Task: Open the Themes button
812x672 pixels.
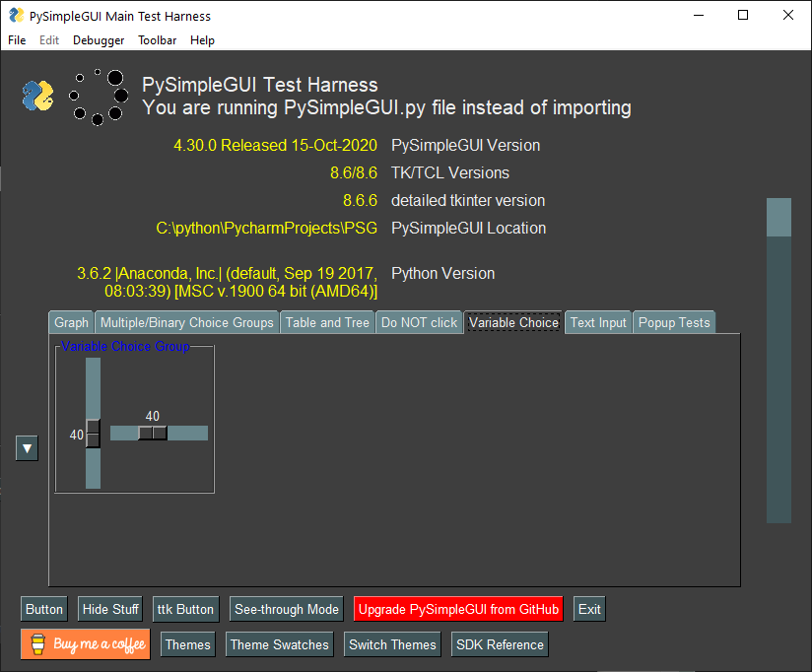Action: tap(188, 644)
